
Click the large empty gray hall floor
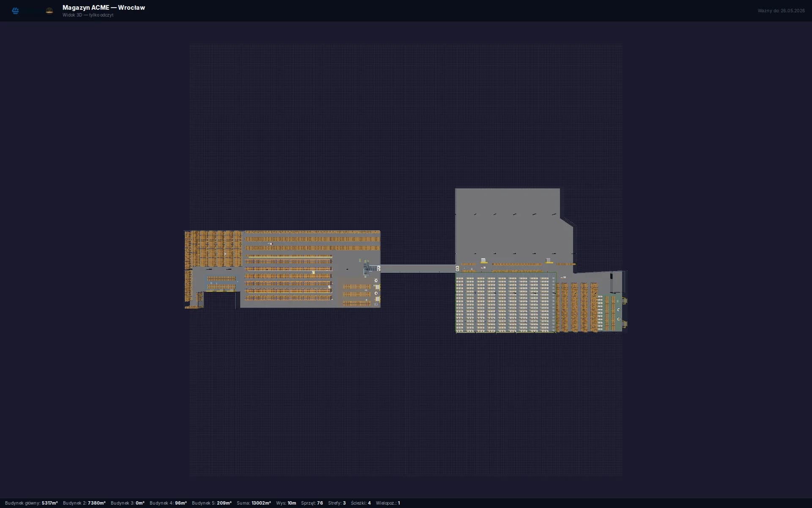click(507, 233)
